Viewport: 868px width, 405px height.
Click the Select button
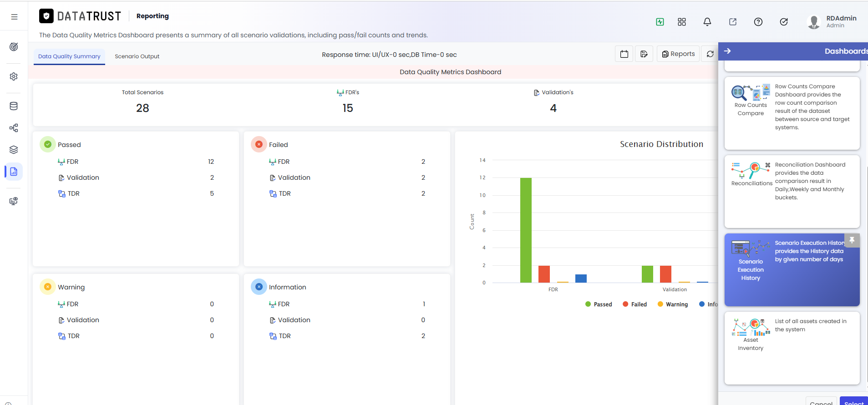point(854,401)
